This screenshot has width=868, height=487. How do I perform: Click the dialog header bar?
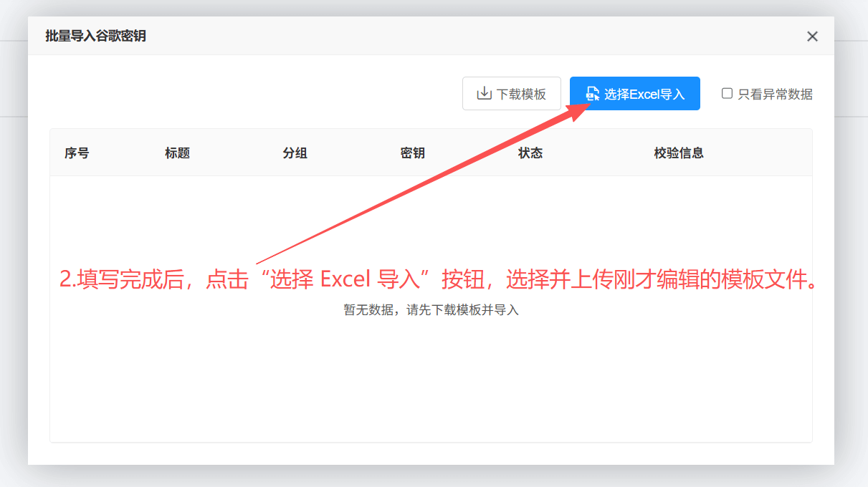[430, 36]
